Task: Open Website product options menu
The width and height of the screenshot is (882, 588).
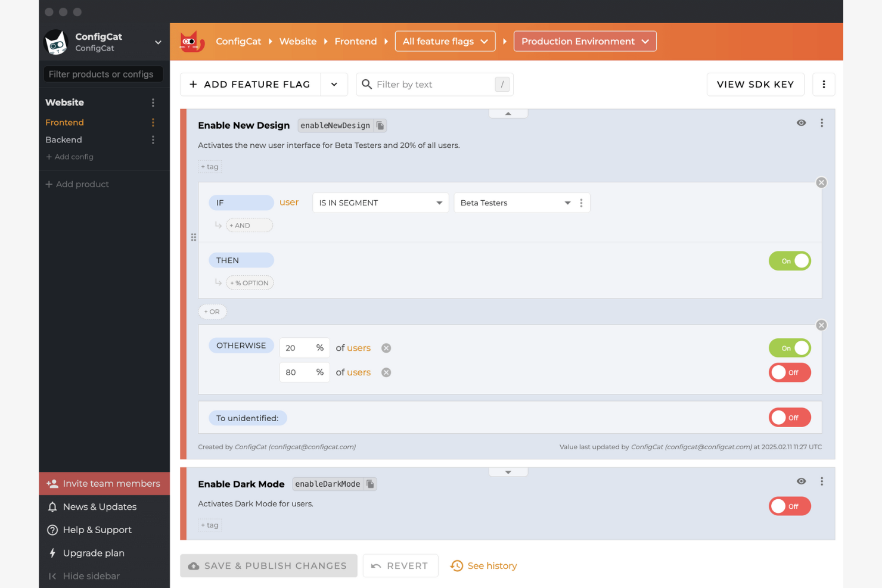Action: [x=153, y=102]
